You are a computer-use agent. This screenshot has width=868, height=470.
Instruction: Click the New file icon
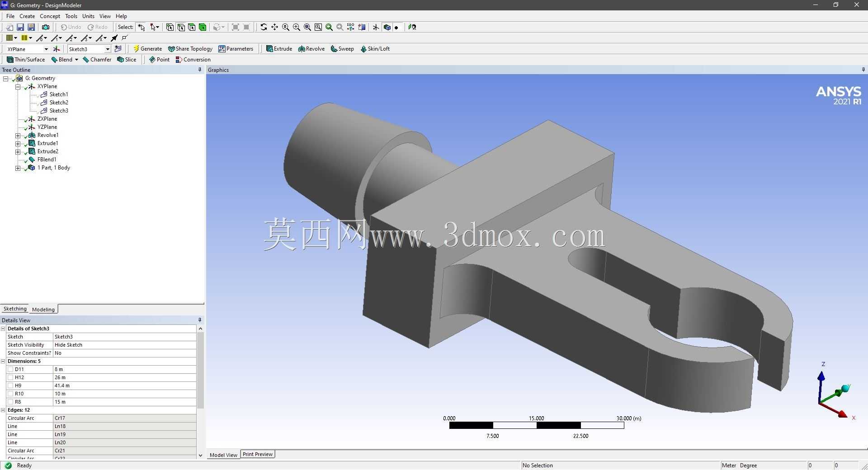click(x=9, y=27)
